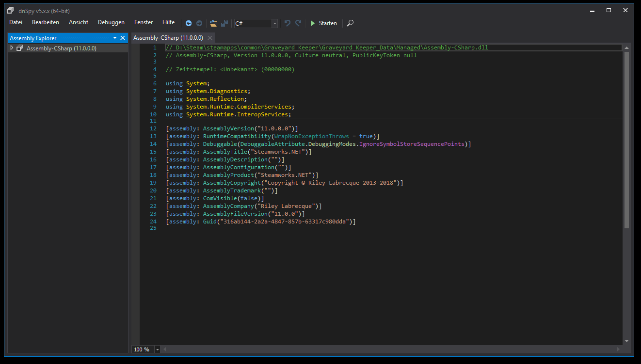641x364 pixels.
Task: Expand the Assembly-CSharp tree node
Action: pos(12,48)
